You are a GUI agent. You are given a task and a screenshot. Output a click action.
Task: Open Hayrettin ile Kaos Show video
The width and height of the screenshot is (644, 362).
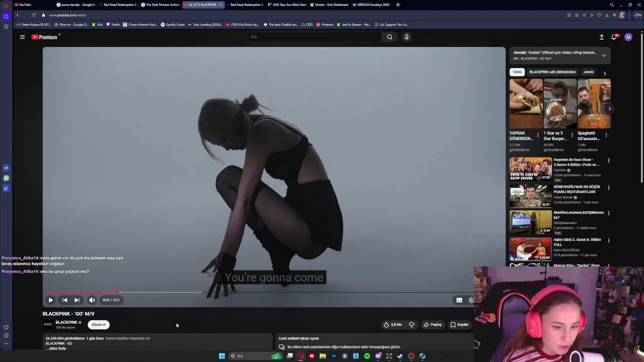pos(531,169)
